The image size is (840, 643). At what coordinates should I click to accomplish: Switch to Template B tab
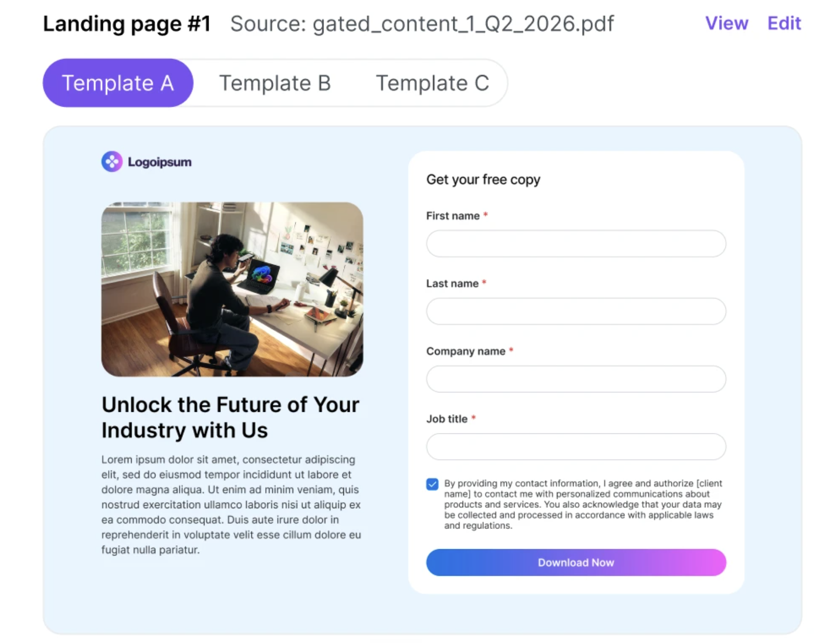275,83
